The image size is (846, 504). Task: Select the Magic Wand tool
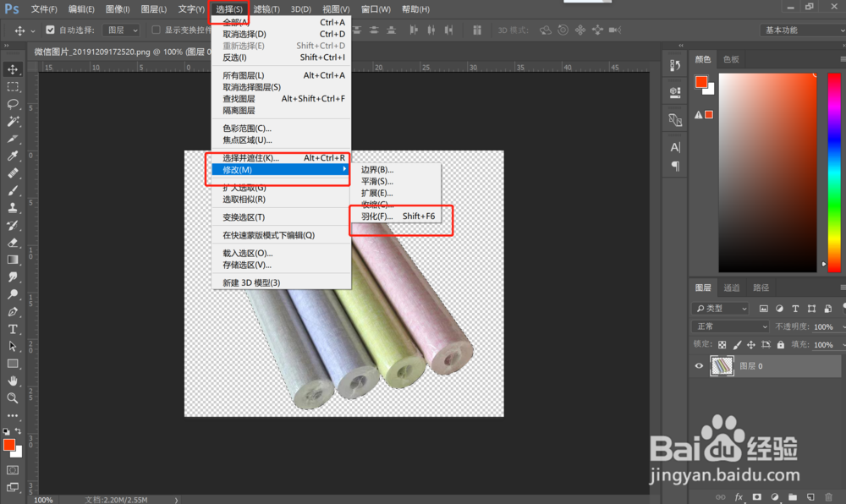(13, 121)
